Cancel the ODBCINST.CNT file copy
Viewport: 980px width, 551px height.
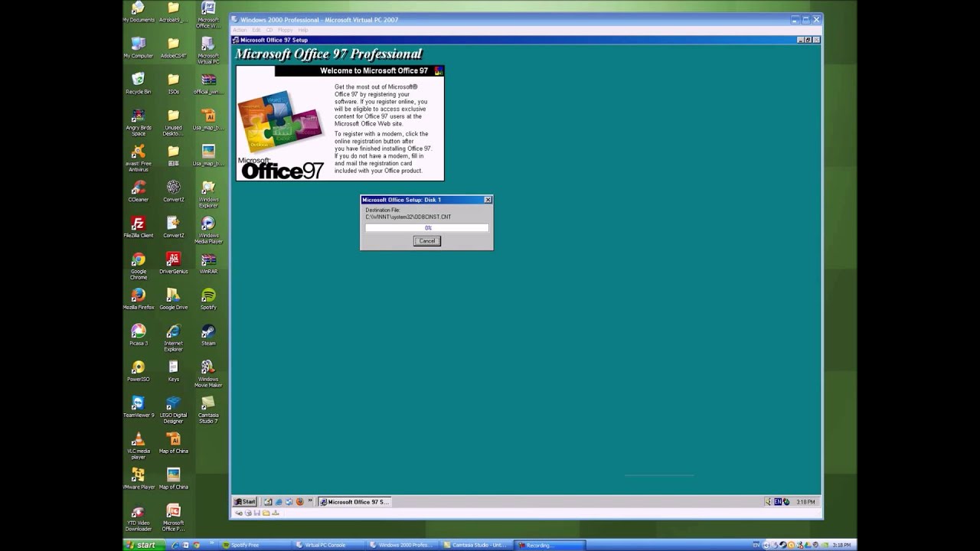pos(426,240)
